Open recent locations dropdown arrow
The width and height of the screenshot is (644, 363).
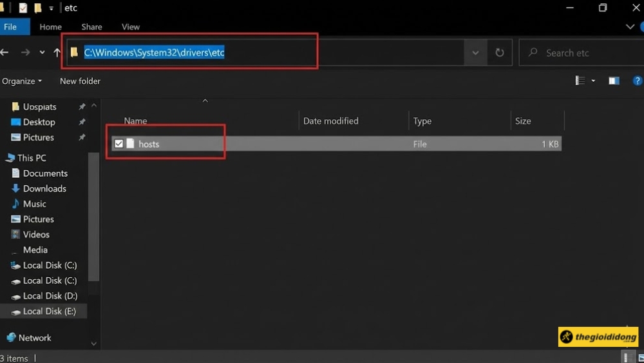[42, 52]
